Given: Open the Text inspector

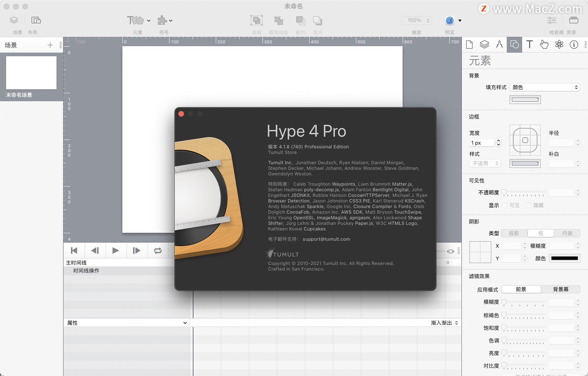Looking at the screenshot, I should point(529,45).
